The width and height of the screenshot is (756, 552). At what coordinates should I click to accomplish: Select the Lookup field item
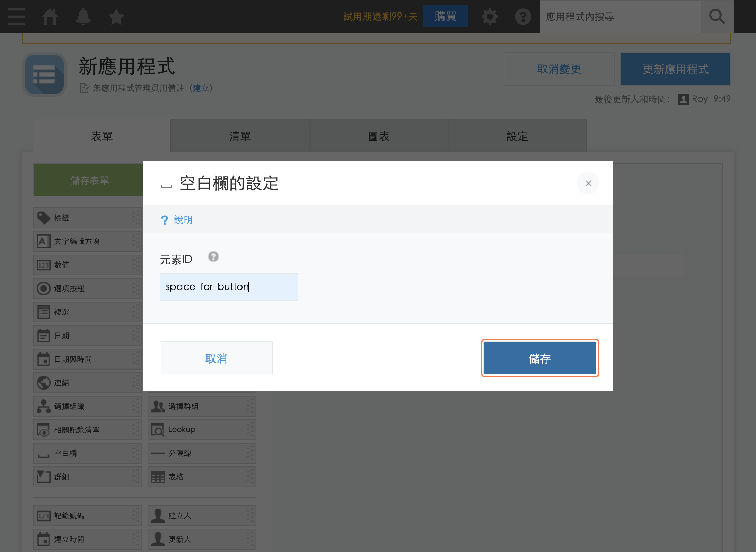[x=202, y=430]
